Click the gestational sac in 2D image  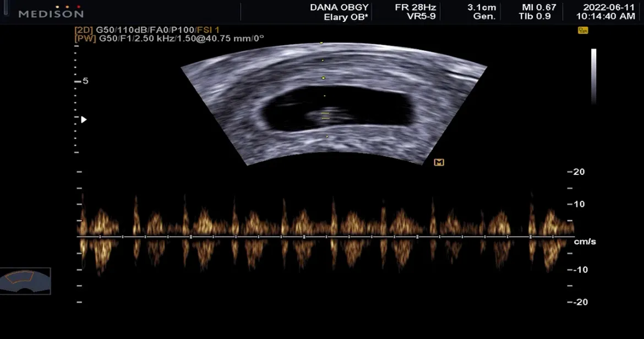point(337,109)
